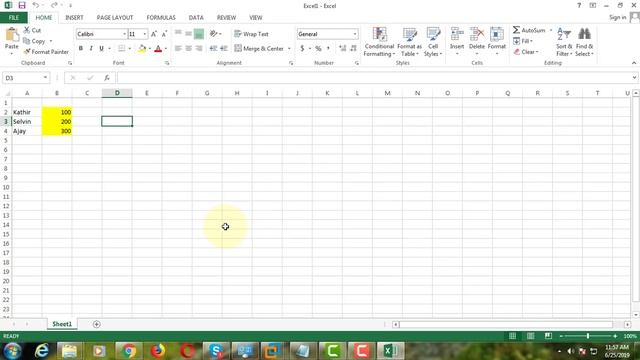Apply the red Font Color
This screenshot has width=640, height=360.
tap(158, 49)
